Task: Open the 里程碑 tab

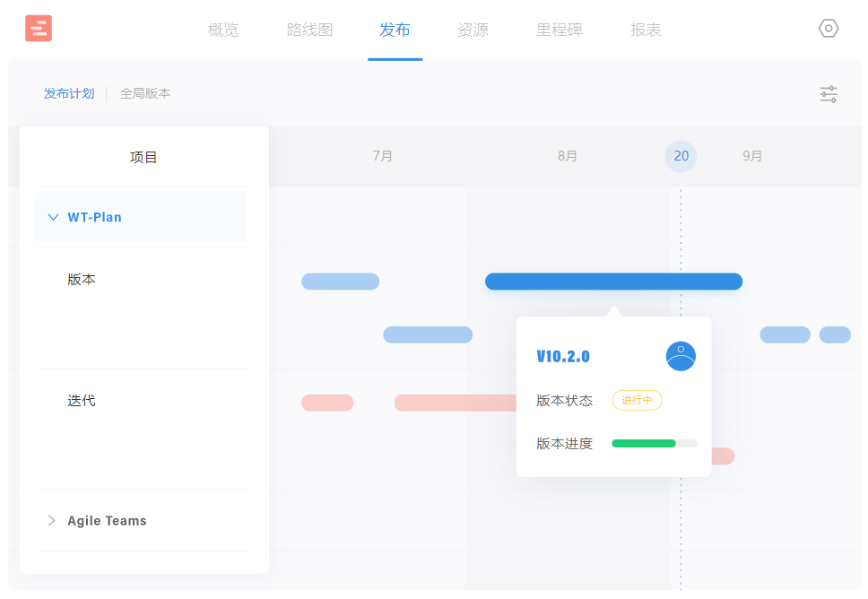Action: (559, 30)
